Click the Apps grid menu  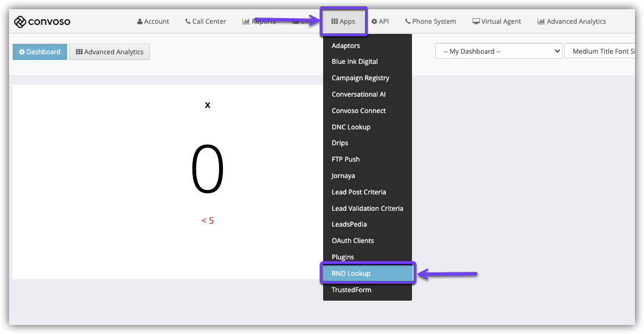[344, 21]
